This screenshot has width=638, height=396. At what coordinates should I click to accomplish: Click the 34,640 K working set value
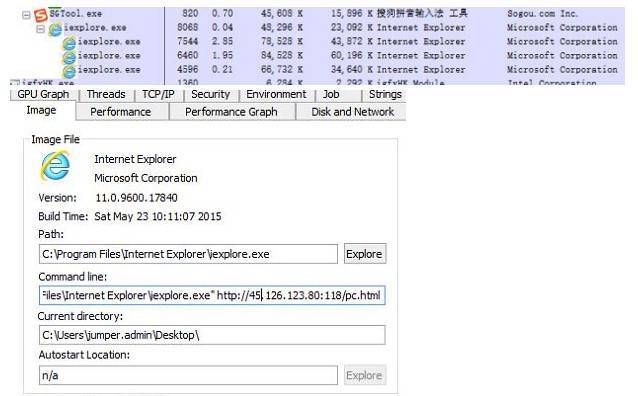(352, 70)
